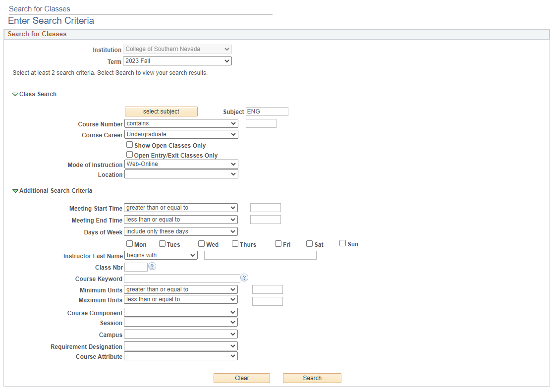
Task: Click Maximum Units value field
Action: [x=267, y=301]
